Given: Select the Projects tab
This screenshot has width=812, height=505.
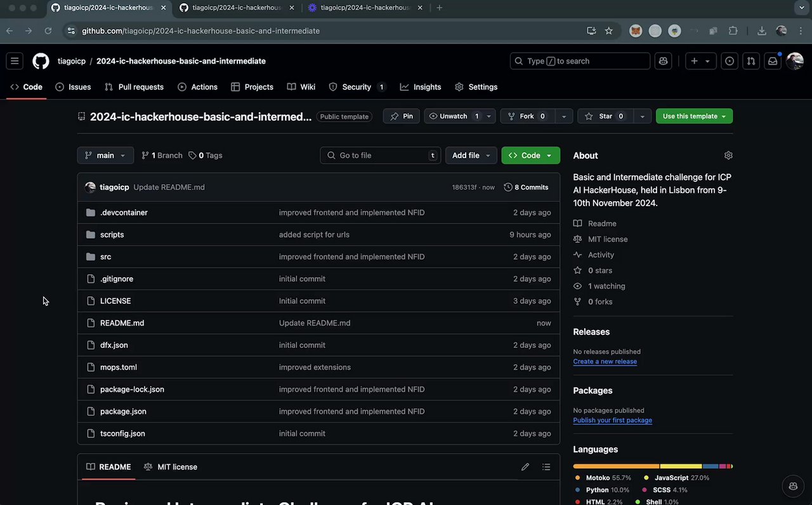Looking at the screenshot, I should point(252,87).
